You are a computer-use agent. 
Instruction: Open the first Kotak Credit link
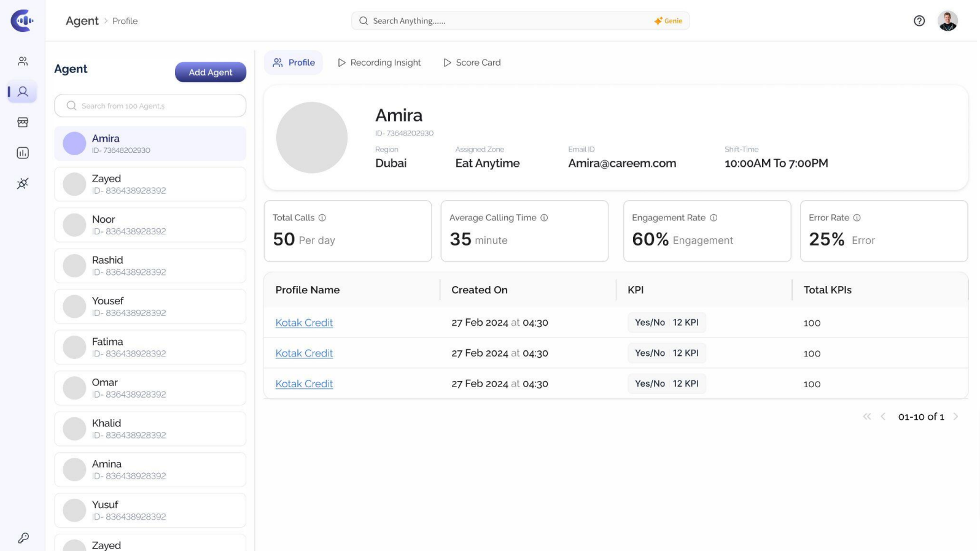304,323
